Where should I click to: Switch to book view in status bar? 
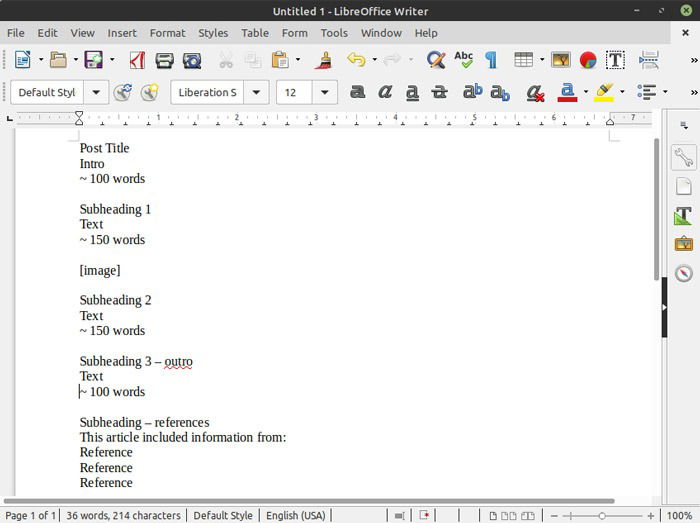click(527, 516)
